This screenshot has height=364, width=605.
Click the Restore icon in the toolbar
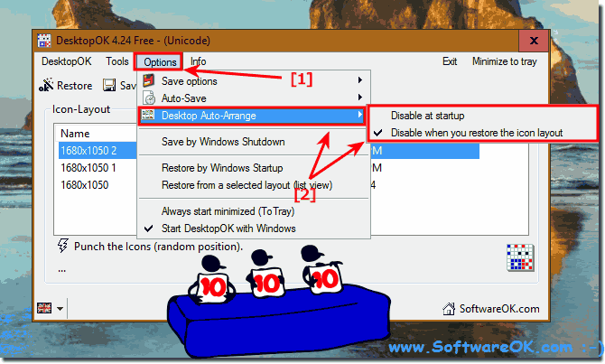46,85
